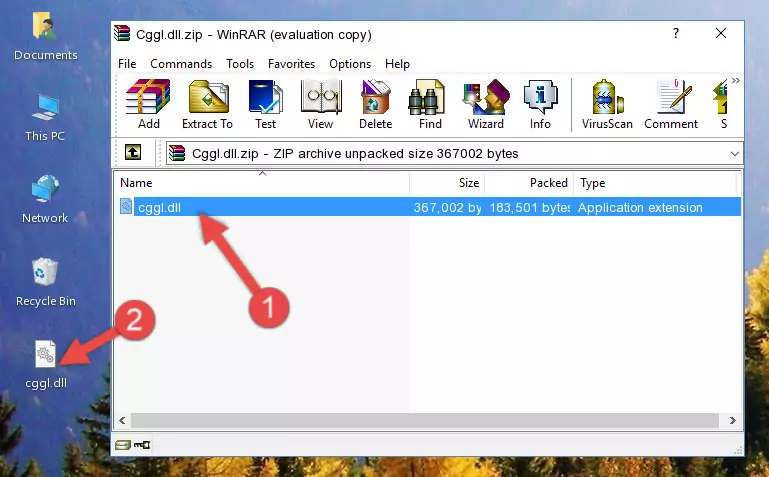Click the Extract To toolbar icon
The image size is (769, 477).
207,104
